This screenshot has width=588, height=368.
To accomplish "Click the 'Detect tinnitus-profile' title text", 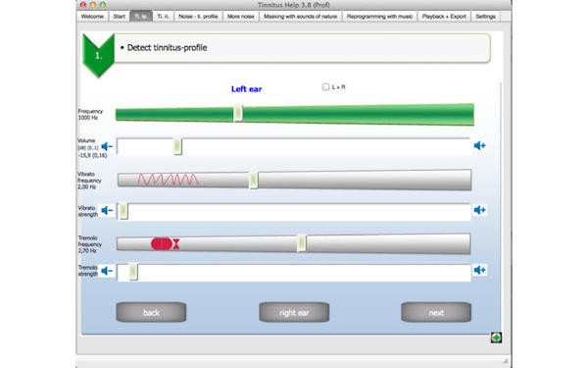I will [x=167, y=48].
